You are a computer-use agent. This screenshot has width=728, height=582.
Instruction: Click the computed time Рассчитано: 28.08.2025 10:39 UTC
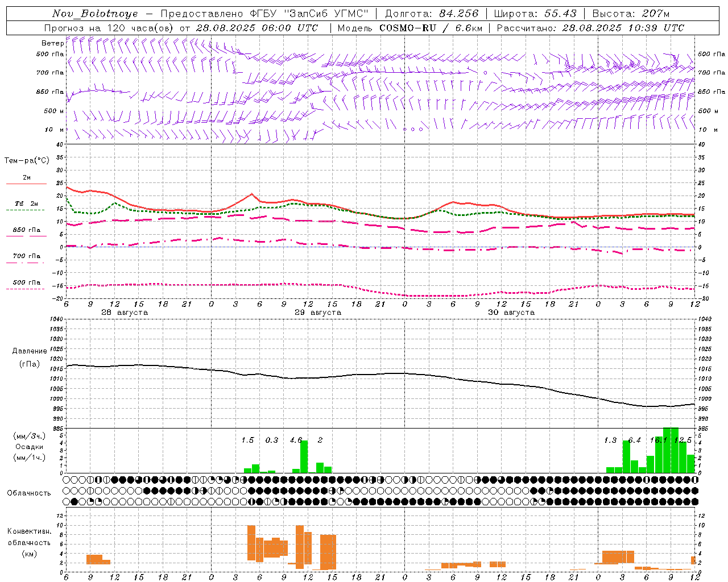click(x=590, y=28)
